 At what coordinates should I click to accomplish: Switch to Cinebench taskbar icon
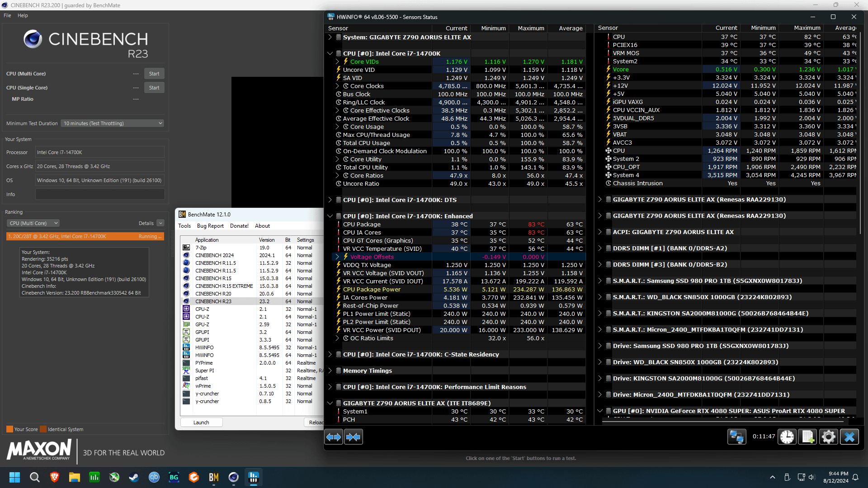pos(234,477)
